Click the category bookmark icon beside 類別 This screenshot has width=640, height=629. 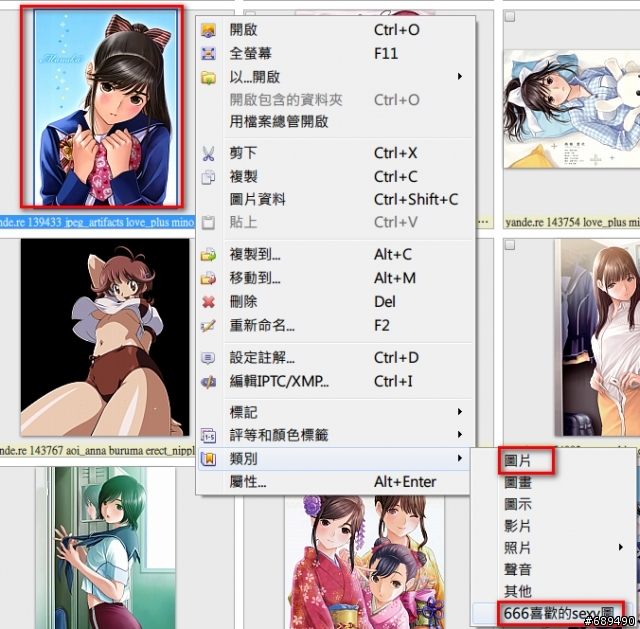point(208,459)
